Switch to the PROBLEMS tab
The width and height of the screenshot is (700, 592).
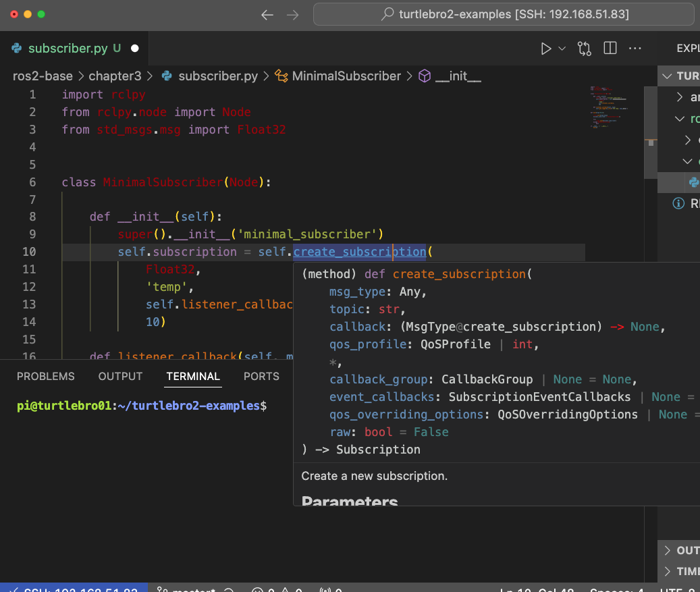(45, 376)
